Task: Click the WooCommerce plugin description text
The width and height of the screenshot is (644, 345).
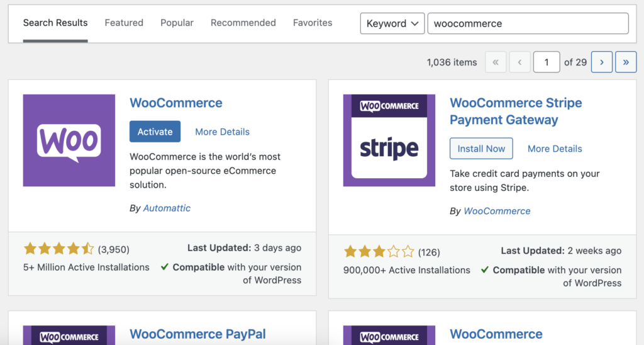Action: point(205,171)
